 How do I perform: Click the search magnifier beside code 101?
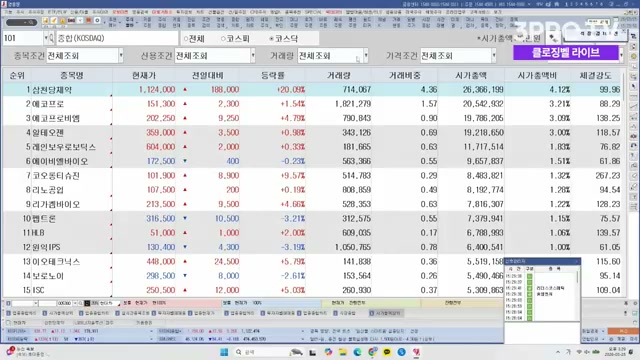(x=51, y=38)
